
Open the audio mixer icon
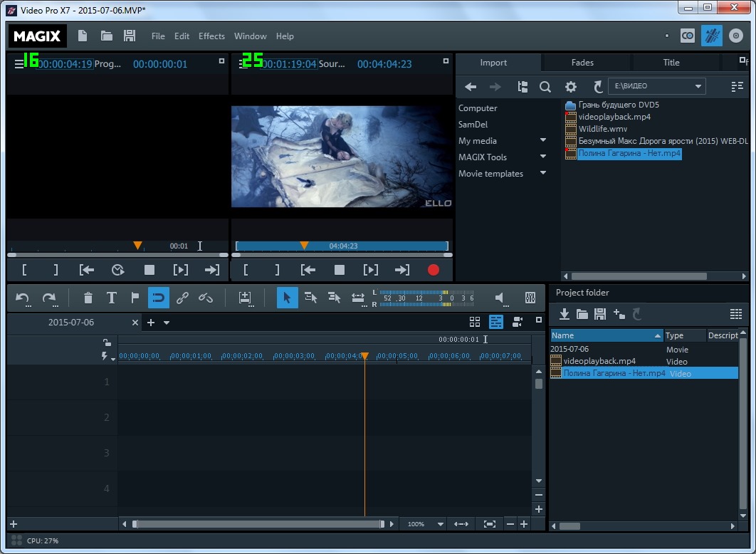(530, 298)
